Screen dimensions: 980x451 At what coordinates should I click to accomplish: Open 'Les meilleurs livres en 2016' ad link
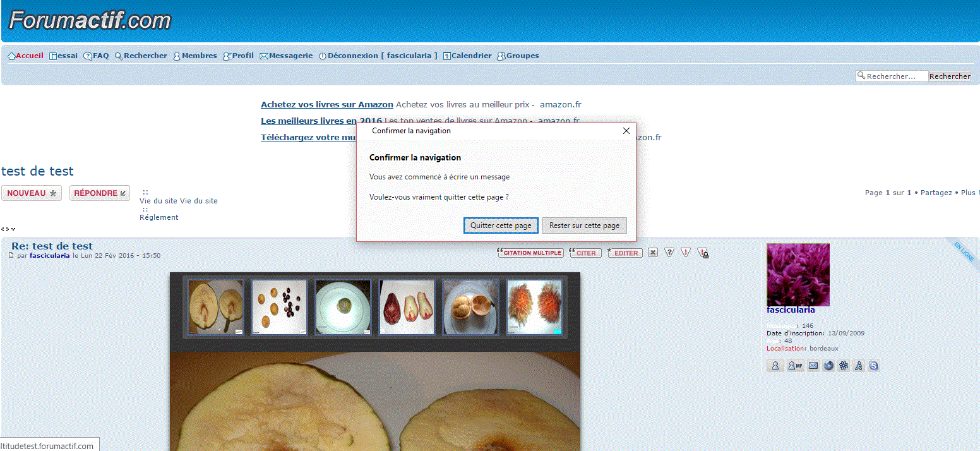tap(321, 121)
